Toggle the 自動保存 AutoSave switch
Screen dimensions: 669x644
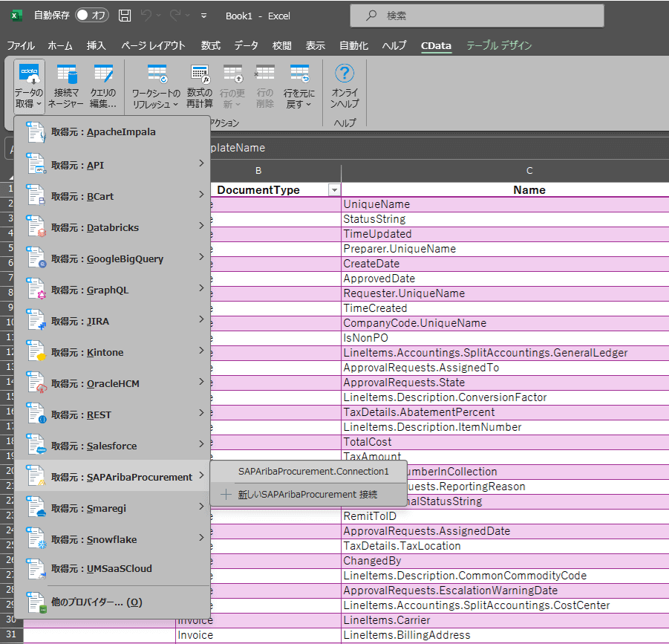(92, 16)
